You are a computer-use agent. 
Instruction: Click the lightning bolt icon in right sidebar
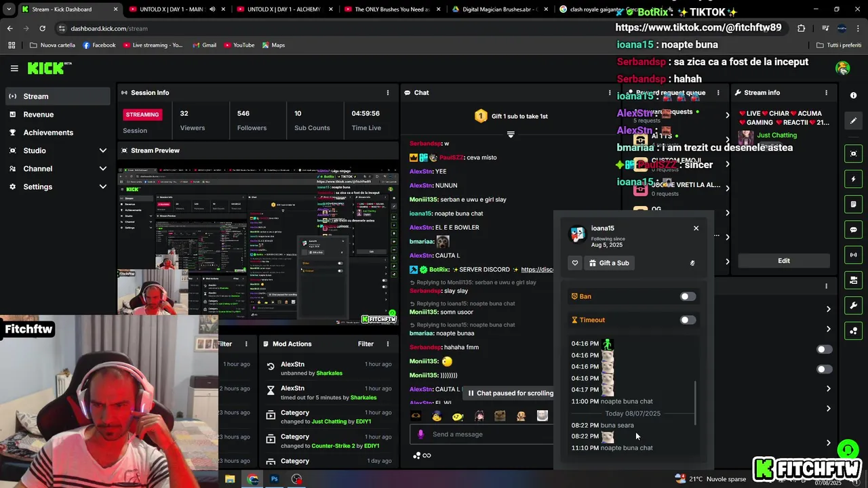853,180
